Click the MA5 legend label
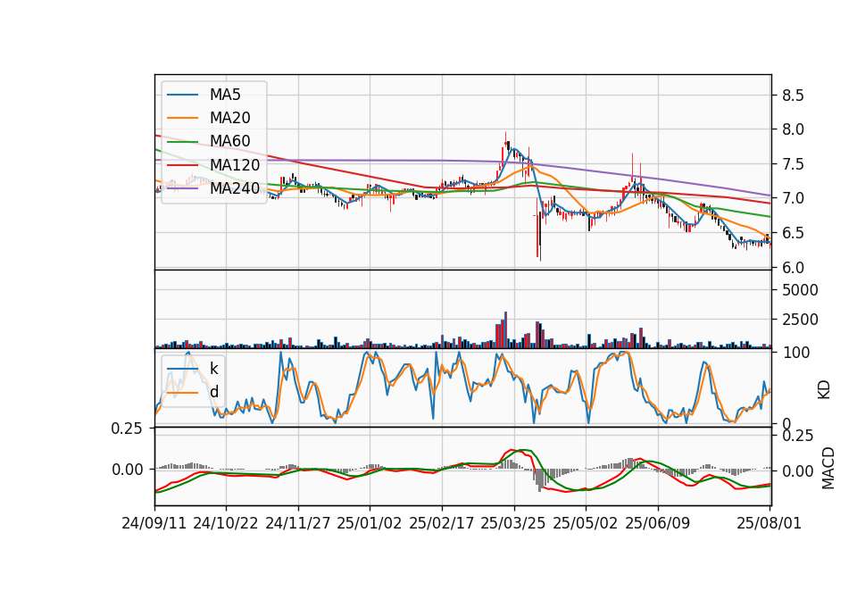Image resolution: width=857 pixels, height=616 pixels. coord(225,95)
